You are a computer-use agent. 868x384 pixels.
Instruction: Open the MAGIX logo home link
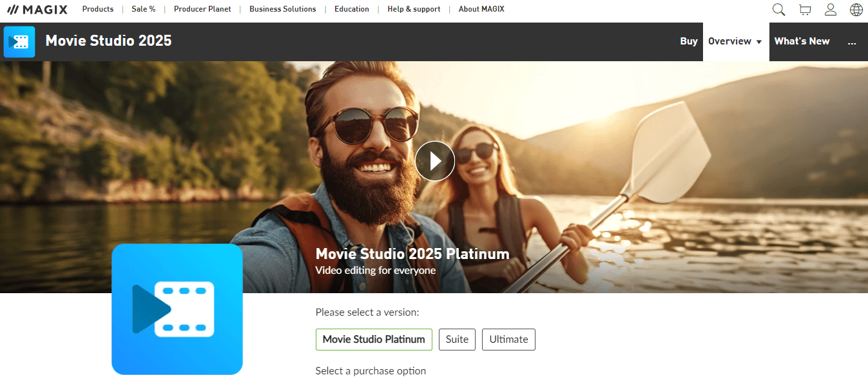point(37,9)
